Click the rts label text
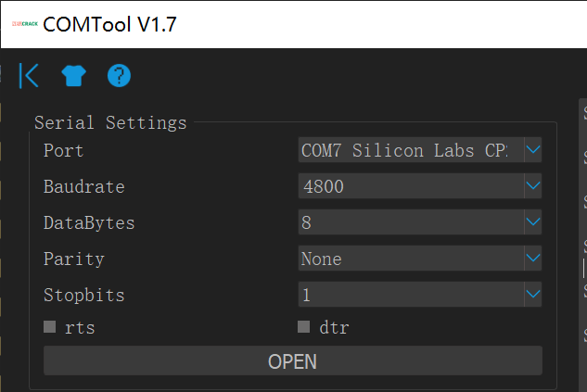Screen dimensions: 587x392 (x=80, y=327)
